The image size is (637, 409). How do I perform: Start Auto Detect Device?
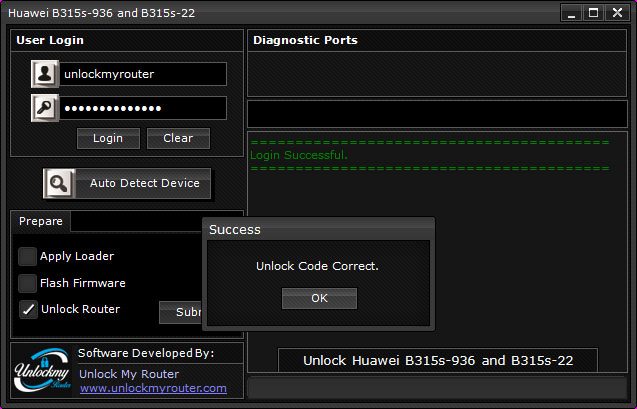(x=127, y=184)
